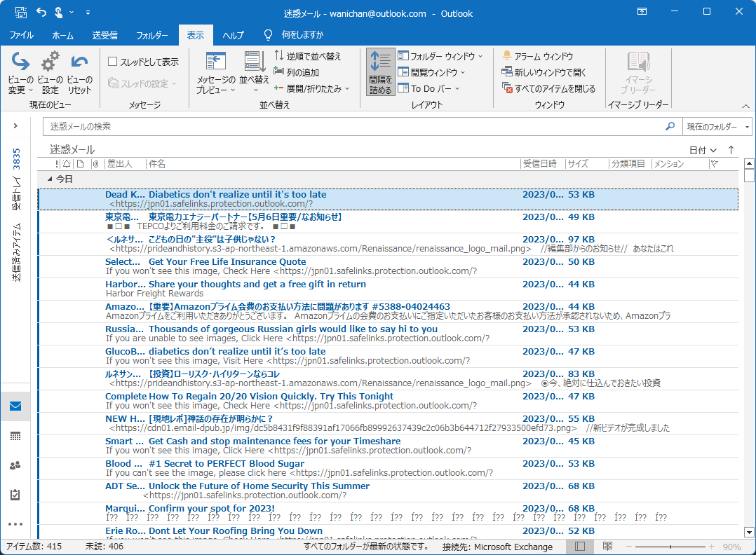Open the ヘルプ tab

pyautogui.click(x=233, y=35)
